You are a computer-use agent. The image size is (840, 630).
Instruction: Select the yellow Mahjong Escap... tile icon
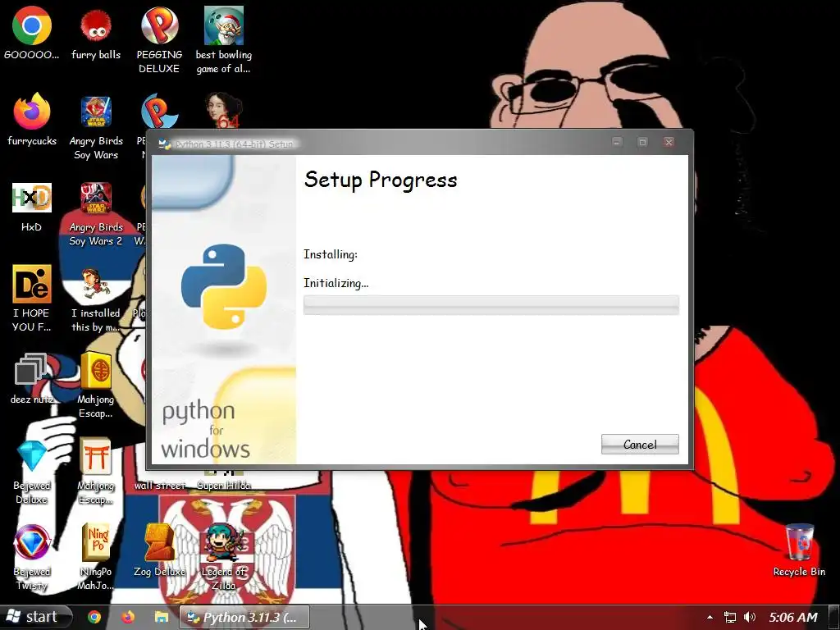(x=96, y=386)
